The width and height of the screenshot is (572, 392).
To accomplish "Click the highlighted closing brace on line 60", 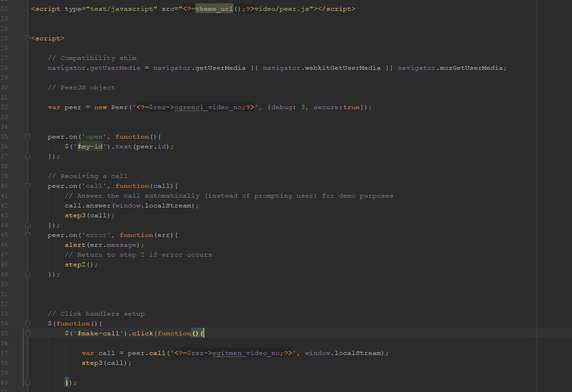I will [x=67, y=383].
